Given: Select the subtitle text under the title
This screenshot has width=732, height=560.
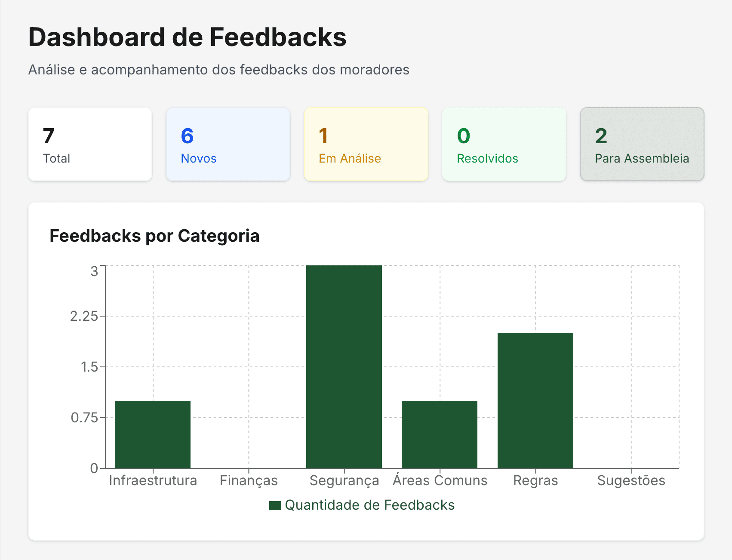Looking at the screenshot, I should coord(219,70).
